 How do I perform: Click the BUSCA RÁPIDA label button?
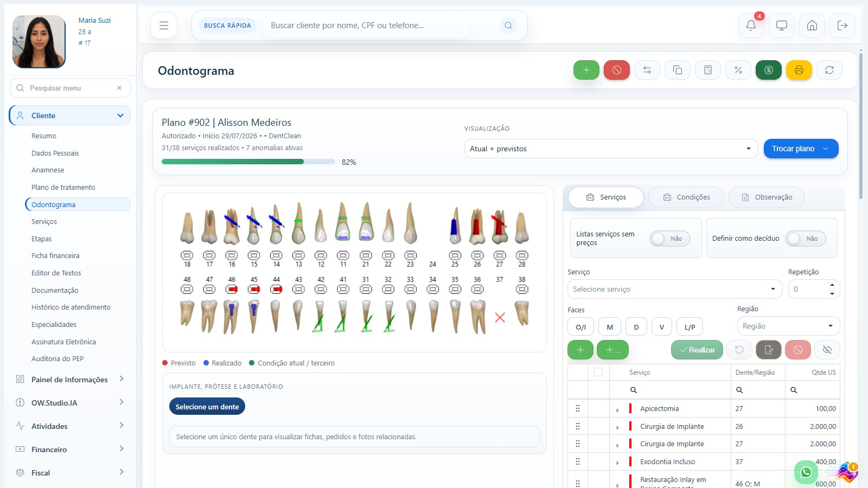click(x=227, y=25)
